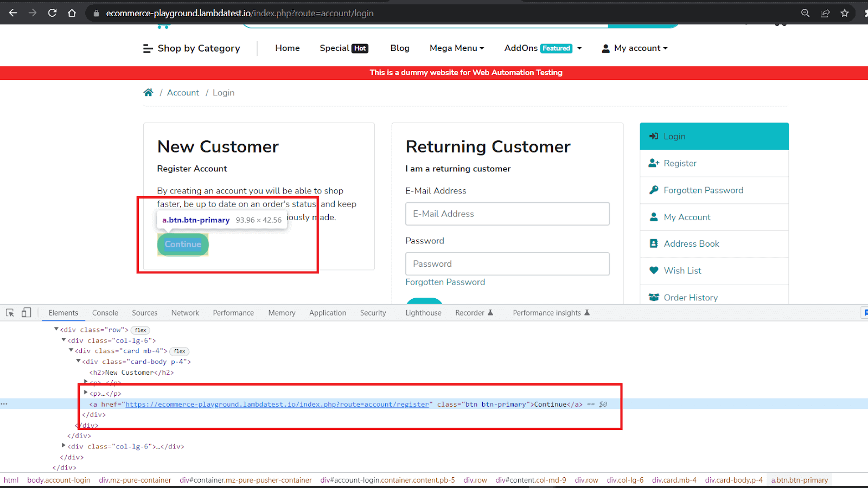This screenshot has height=488, width=868.
Task: Reload the page with the refresh icon
Action: pyautogui.click(x=52, y=13)
